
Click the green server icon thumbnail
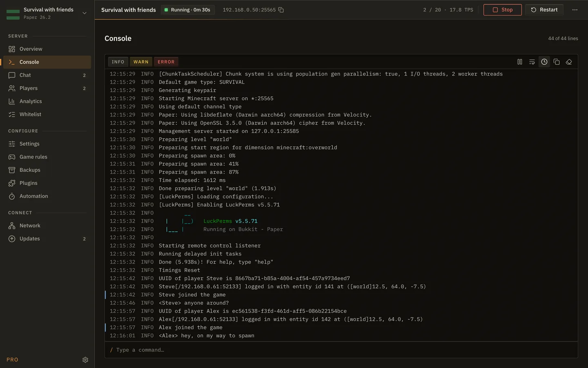13,15
